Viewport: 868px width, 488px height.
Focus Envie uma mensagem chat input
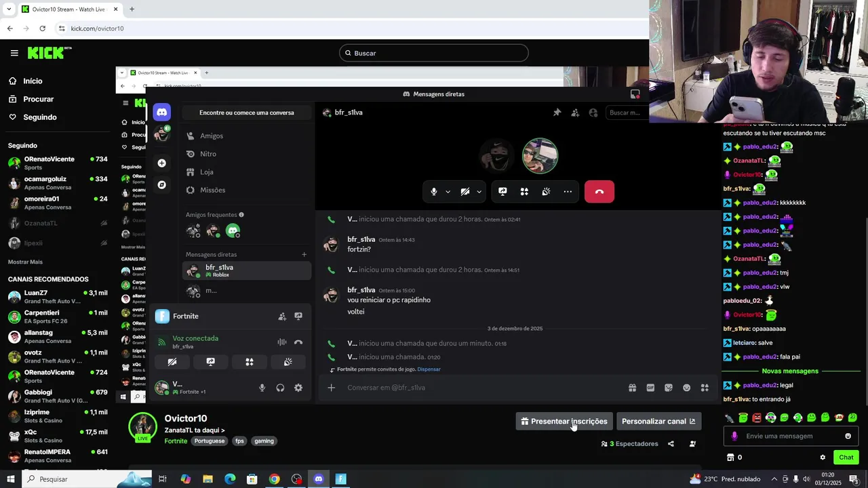pyautogui.click(x=791, y=436)
